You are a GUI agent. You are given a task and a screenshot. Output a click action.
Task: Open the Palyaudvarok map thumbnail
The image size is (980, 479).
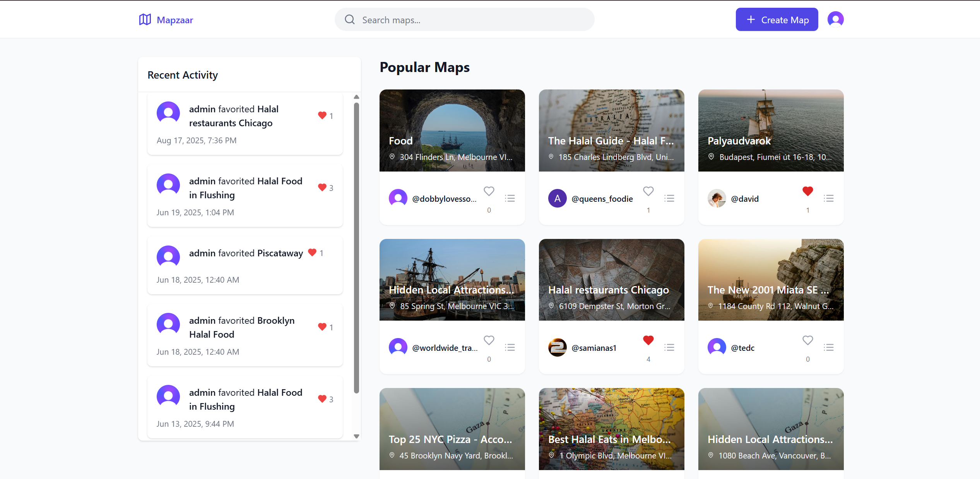tap(771, 130)
